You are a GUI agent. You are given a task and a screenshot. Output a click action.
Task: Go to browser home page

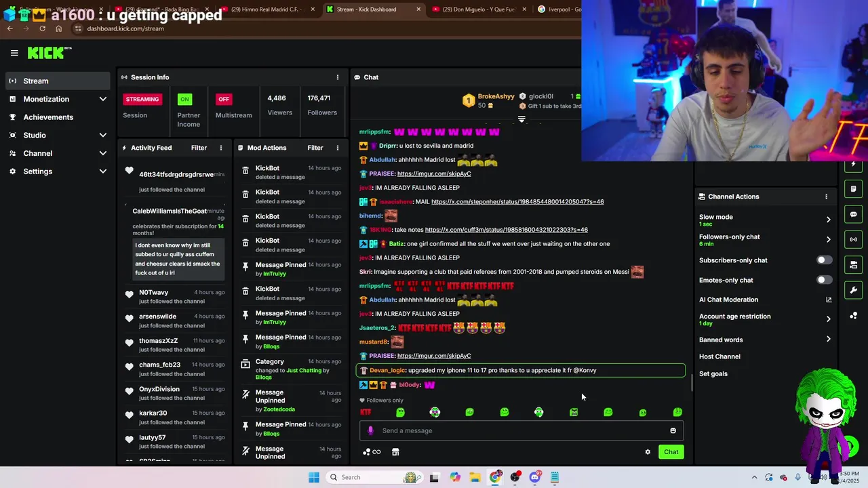click(x=58, y=28)
